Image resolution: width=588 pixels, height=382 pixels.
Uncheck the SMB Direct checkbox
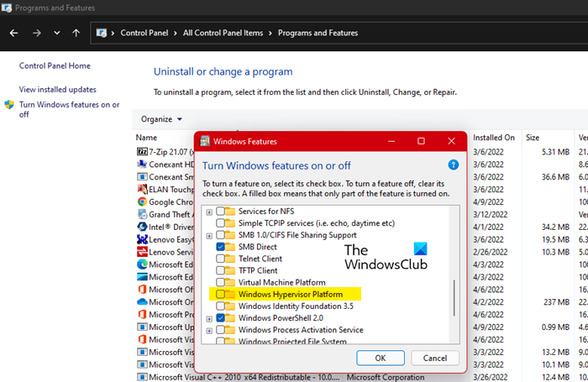coord(220,247)
